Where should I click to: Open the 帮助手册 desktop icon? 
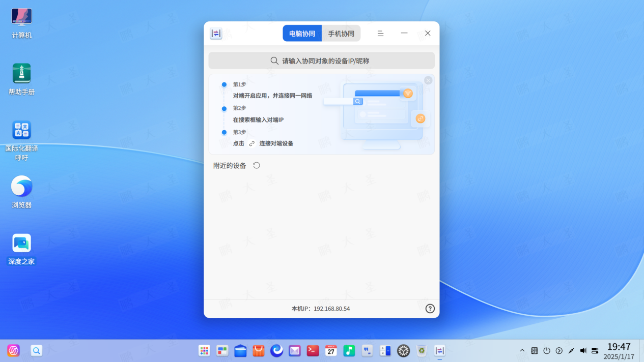22,80
